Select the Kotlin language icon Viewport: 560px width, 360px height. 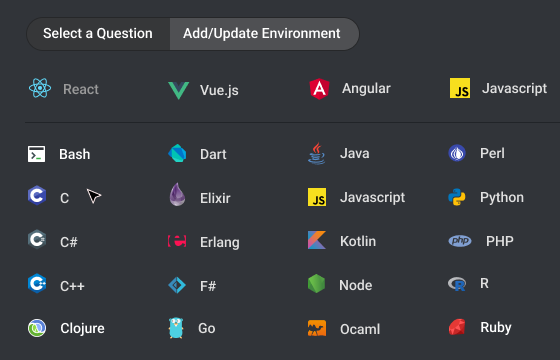pyautogui.click(x=317, y=240)
